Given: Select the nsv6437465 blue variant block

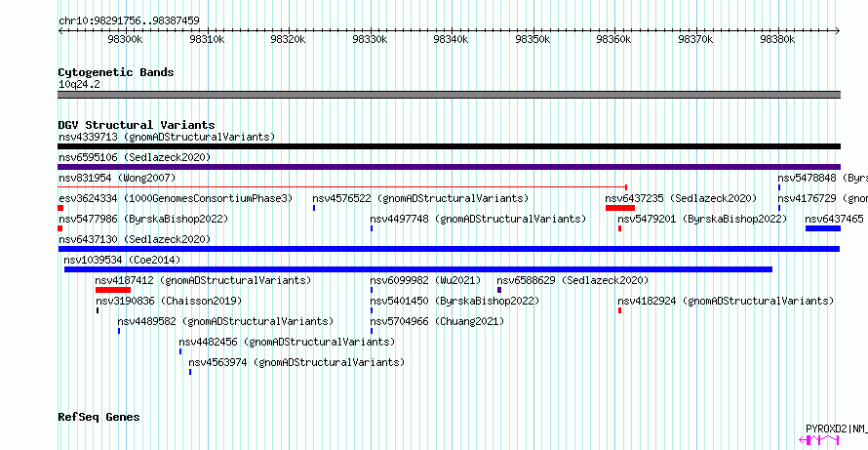Looking at the screenshot, I should tap(823, 228).
